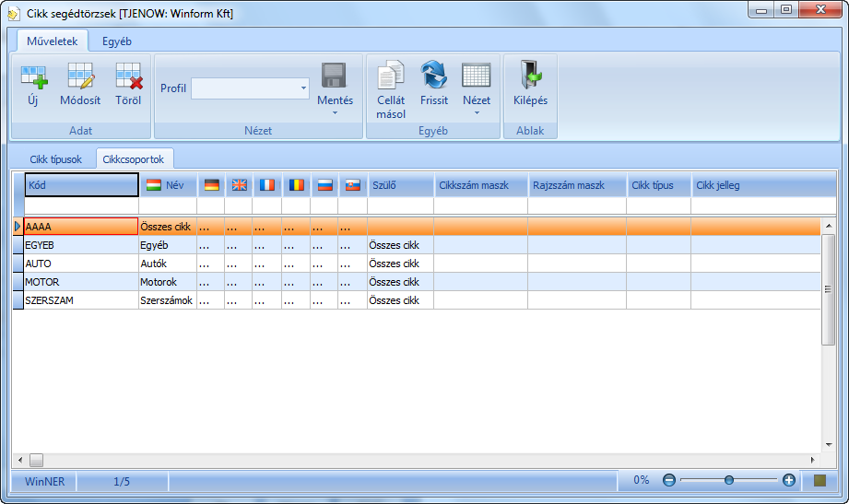Click the scroll-right arrow of the horizontal scrollbar

813,461
